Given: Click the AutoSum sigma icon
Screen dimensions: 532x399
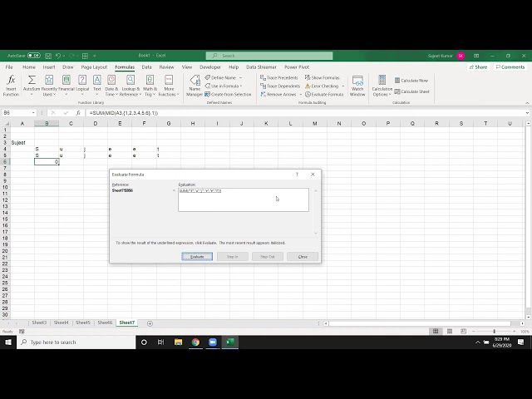Looking at the screenshot, I should tap(32, 80).
